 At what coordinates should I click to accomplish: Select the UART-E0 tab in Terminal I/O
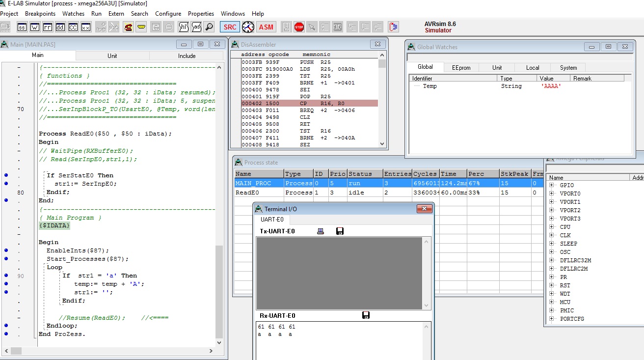tap(272, 220)
